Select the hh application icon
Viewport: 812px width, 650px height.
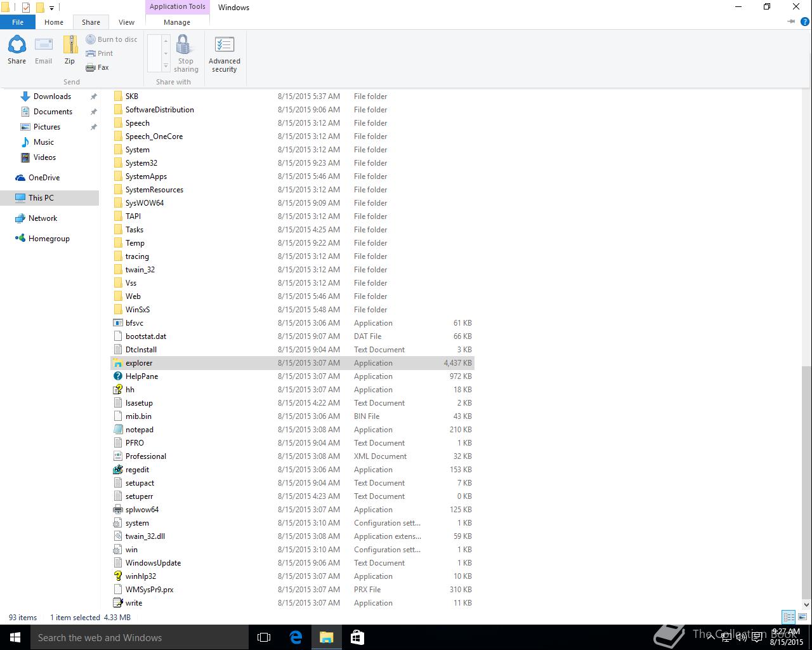[117, 390]
